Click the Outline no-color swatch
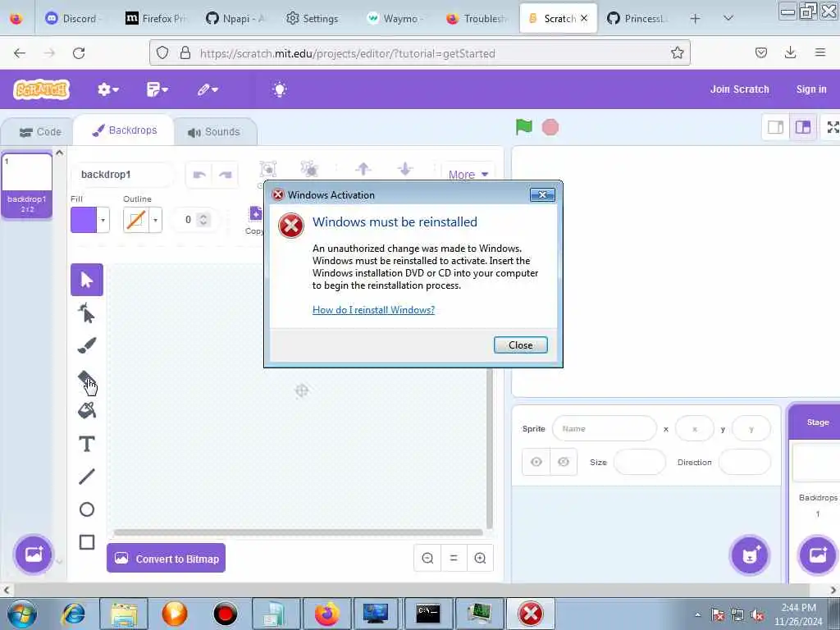840x630 pixels. pos(136,220)
